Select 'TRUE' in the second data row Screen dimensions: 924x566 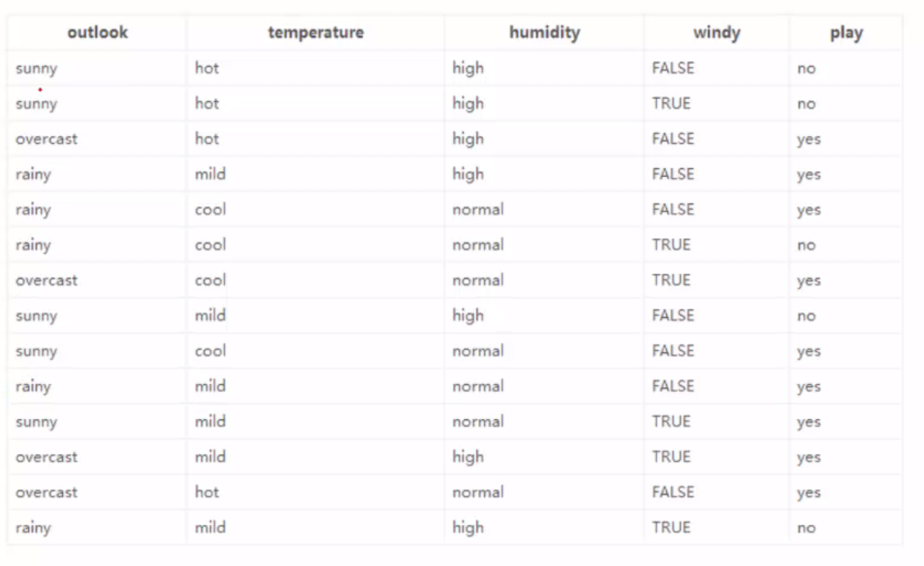(x=671, y=104)
